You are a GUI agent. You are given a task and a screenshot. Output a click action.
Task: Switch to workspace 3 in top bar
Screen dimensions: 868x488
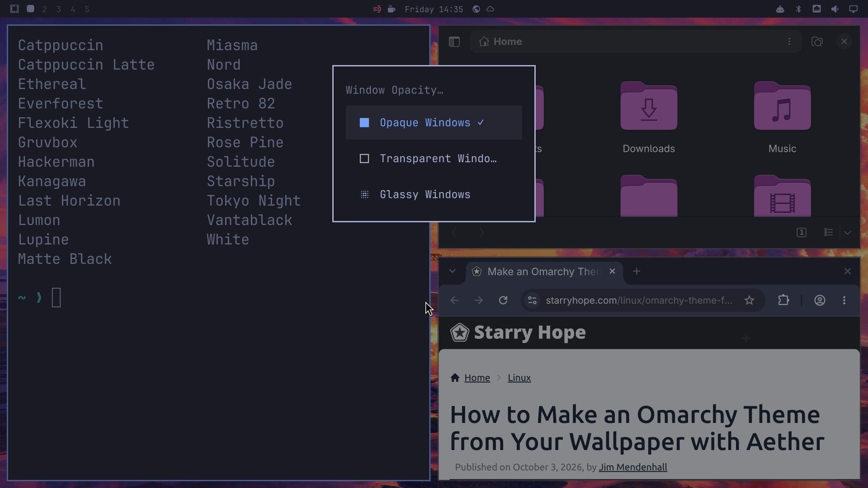(58, 9)
